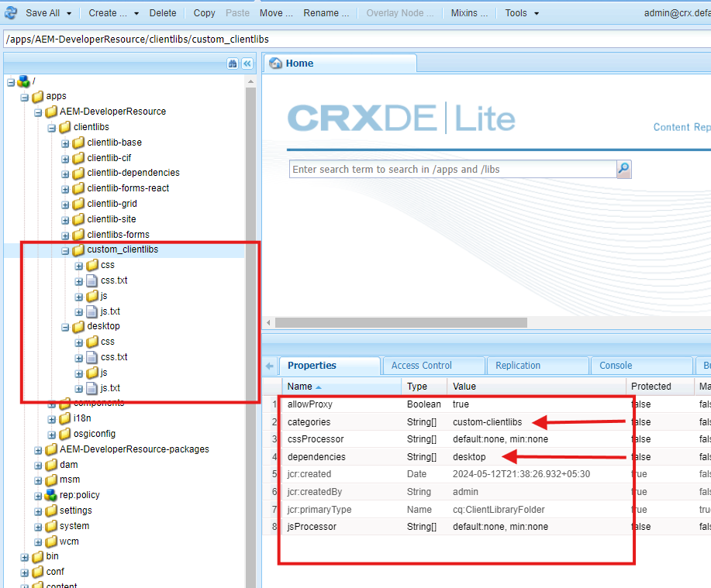The width and height of the screenshot is (711, 588).
Task: Click the rep:policy node icon
Action: click(x=50, y=495)
